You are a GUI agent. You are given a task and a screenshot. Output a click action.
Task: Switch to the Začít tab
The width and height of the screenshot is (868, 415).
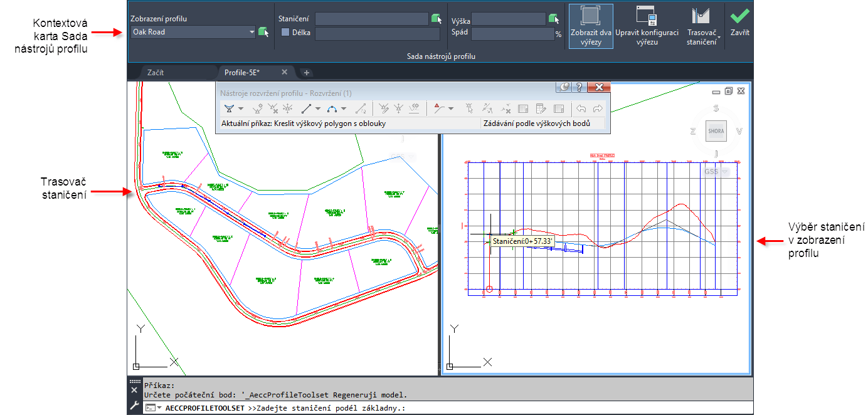[156, 72]
